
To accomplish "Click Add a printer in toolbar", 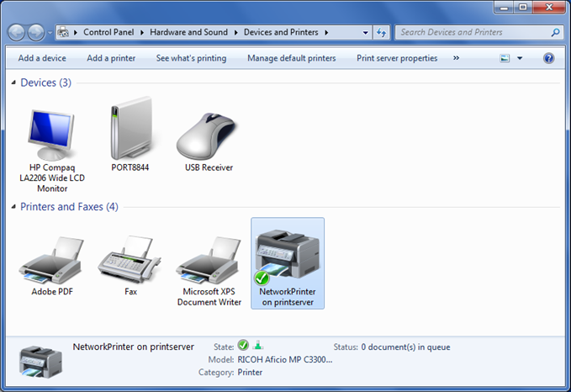I will tap(111, 59).
